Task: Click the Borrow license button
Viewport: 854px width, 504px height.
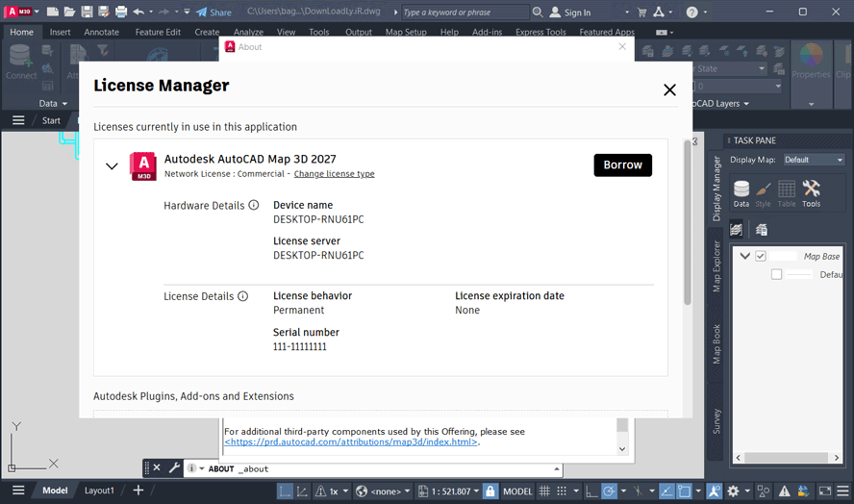Action: (x=622, y=165)
